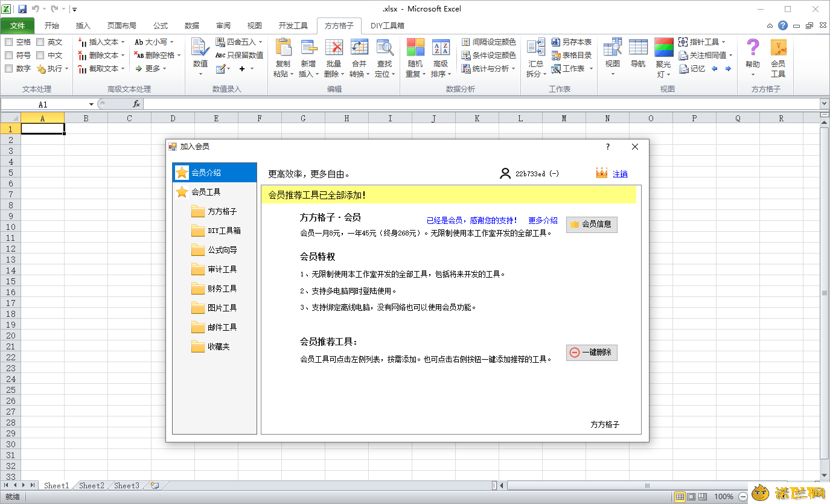Click the 执行 dropdown button
830x504 pixels.
click(53, 68)
